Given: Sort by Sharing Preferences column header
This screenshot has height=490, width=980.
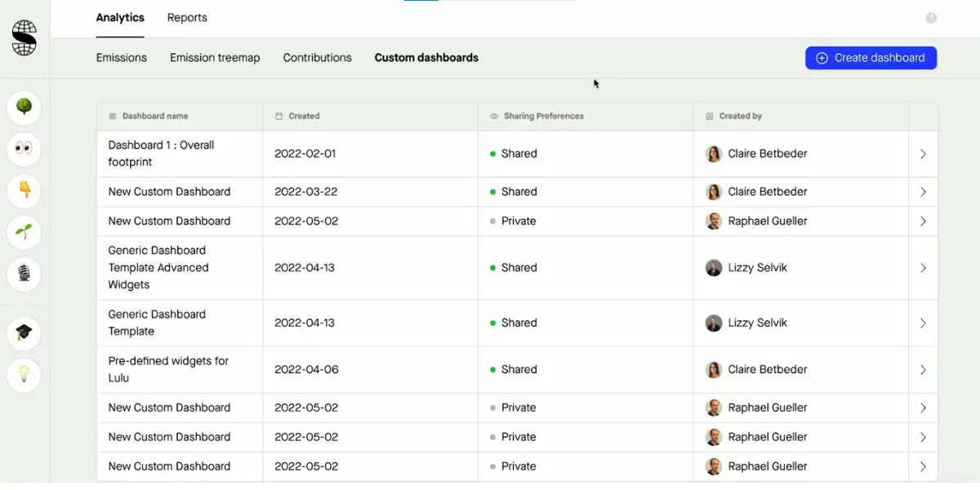Looking at the screenshot, I should 544,116.
